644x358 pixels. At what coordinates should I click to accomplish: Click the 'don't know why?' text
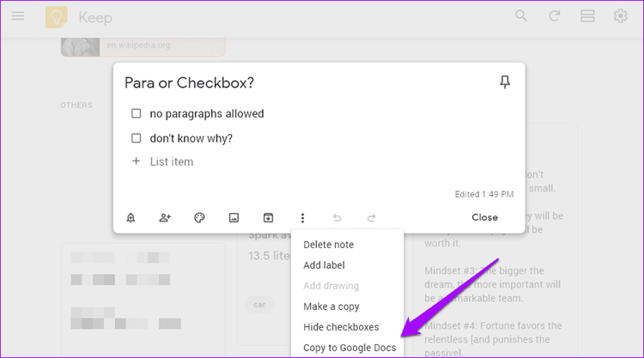pyautogui.click(x=191, y=138)
